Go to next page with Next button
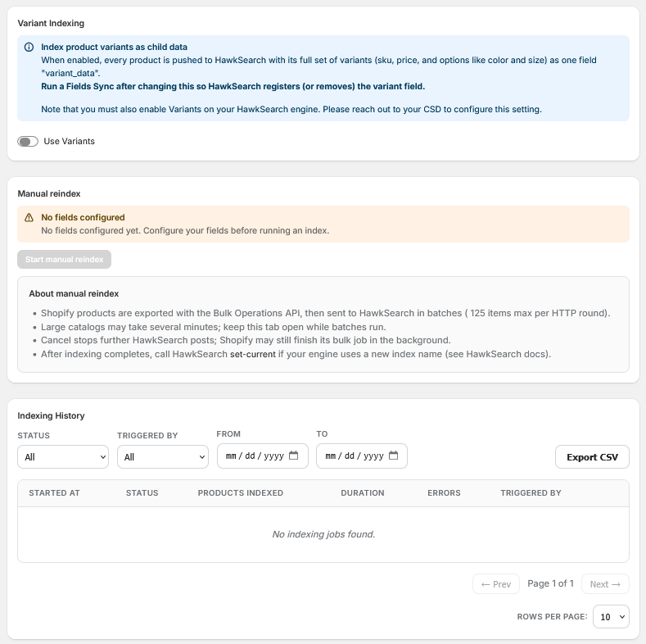The height and width of the screenshot is (644, 646). pos(605,584)
